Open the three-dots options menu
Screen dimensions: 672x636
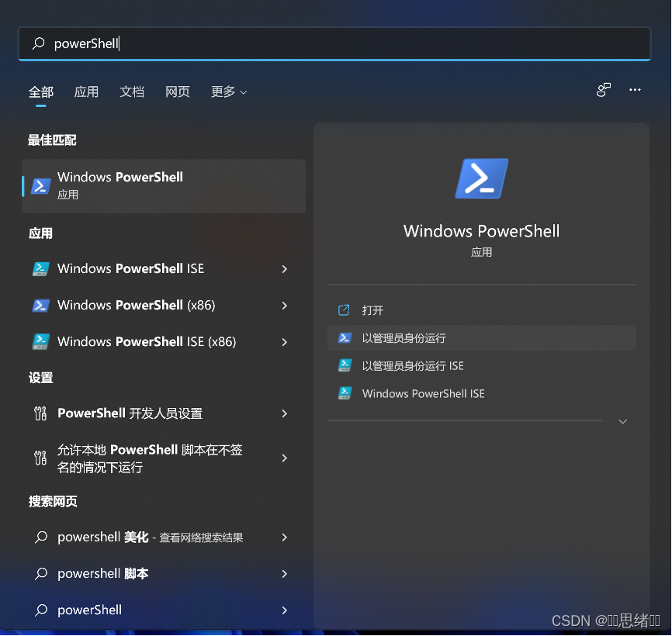pyautogui.click(x=635, y=90)
